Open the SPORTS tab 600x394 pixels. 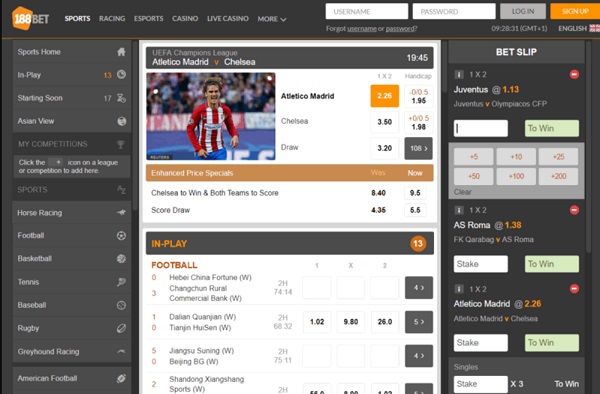[77, 18]
